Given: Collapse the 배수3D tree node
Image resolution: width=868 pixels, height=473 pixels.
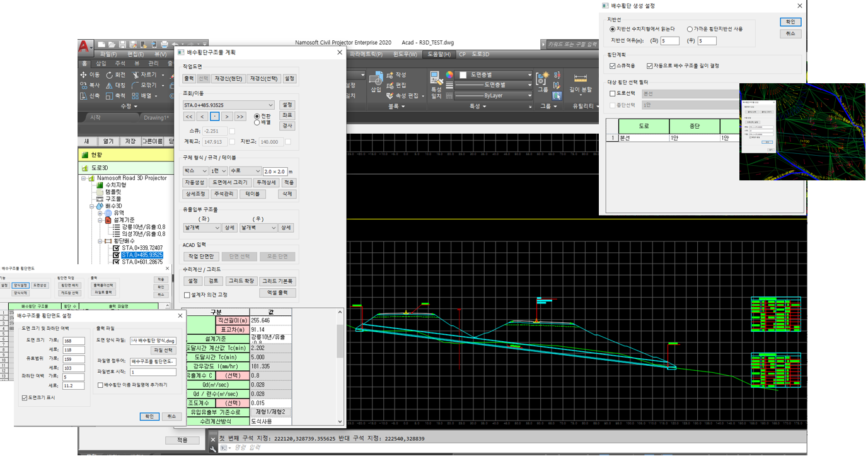Looking at the screenshot, I should (x=92, y=206).
